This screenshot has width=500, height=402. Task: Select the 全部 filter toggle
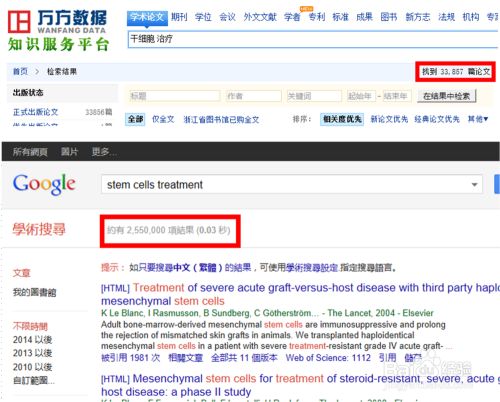[135, 119]
